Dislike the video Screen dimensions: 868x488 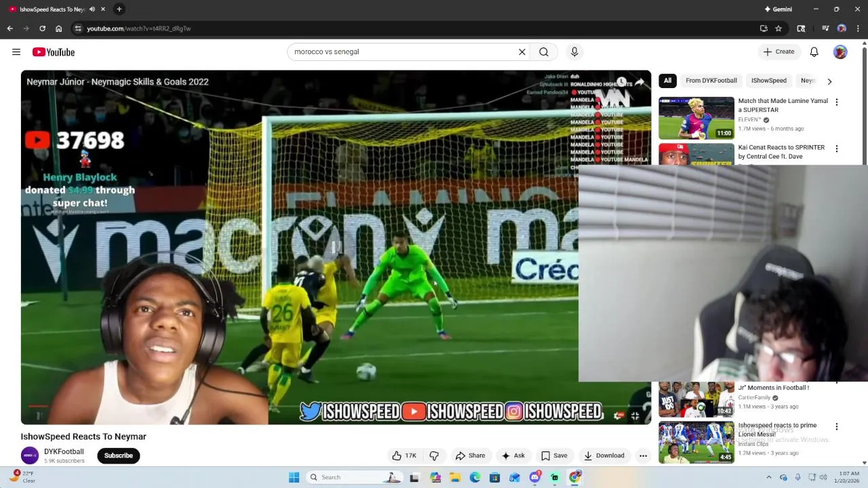pyautogui.click(x=434, y=455)
